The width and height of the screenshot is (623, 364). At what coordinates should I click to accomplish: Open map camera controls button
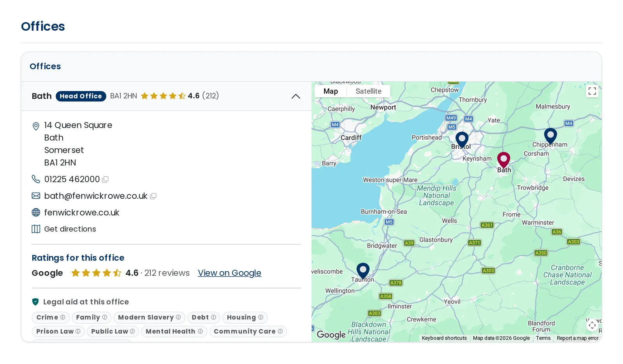pos(592,325)
